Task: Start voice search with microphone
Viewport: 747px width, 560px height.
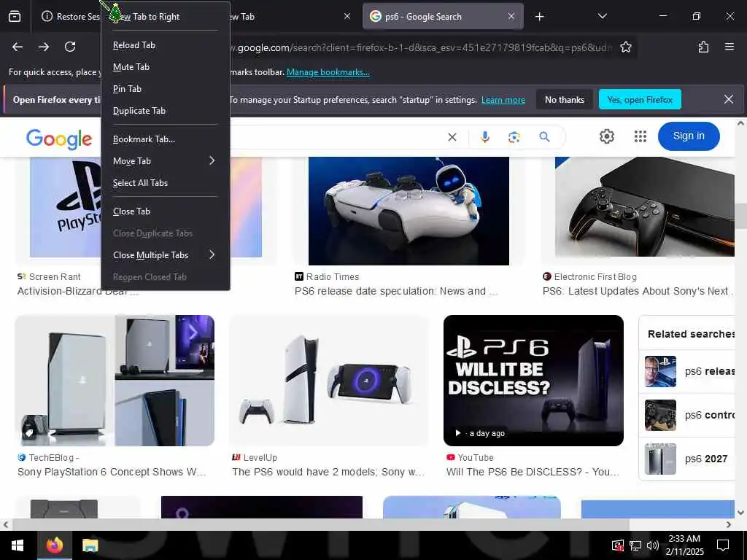Action: pyautogui.click(x=484, y=137)
